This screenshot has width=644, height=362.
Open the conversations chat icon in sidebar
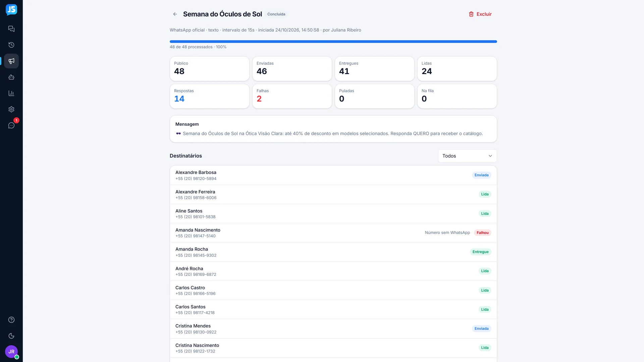tap(11, 29)
